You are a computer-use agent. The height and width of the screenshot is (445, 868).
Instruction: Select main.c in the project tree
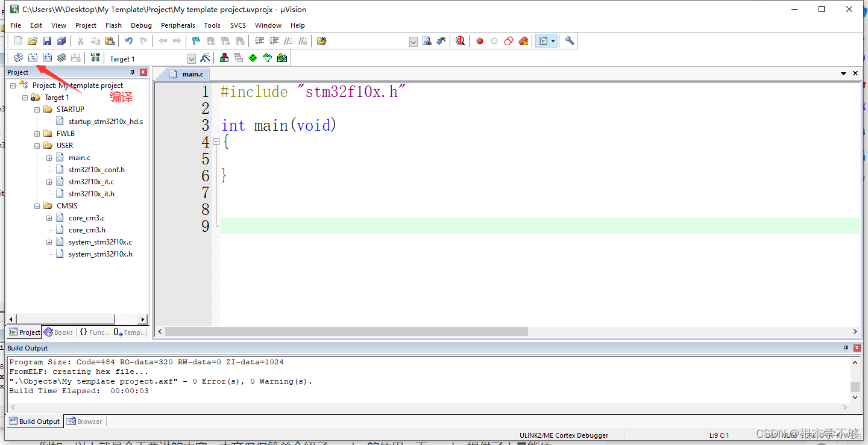click(x=79, y=157)
